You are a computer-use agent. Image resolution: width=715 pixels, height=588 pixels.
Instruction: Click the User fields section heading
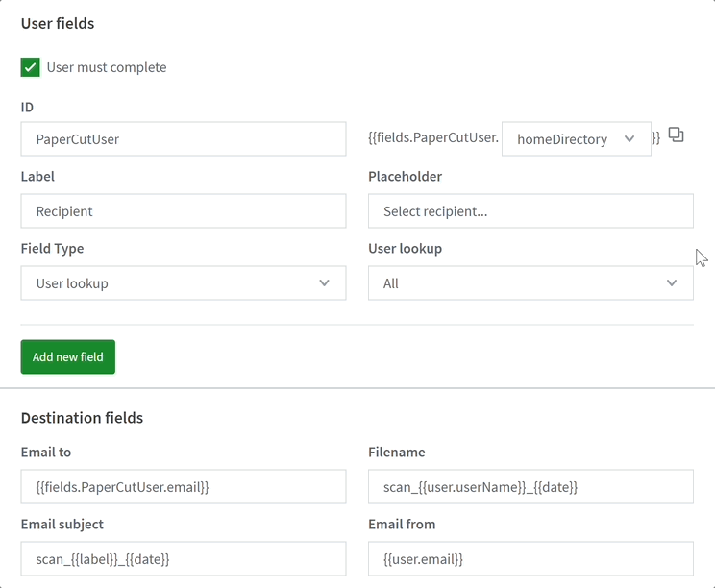[x=58, y=23]
